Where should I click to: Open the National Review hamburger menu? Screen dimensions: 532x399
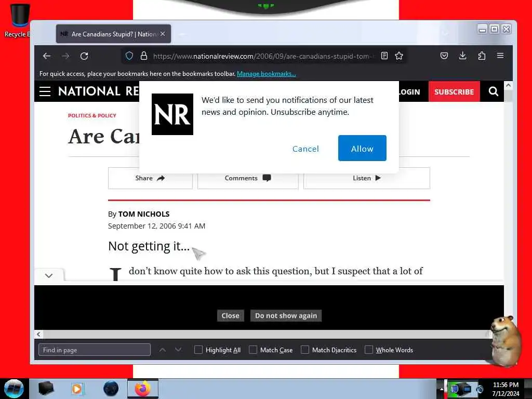[x=45, y=91]
